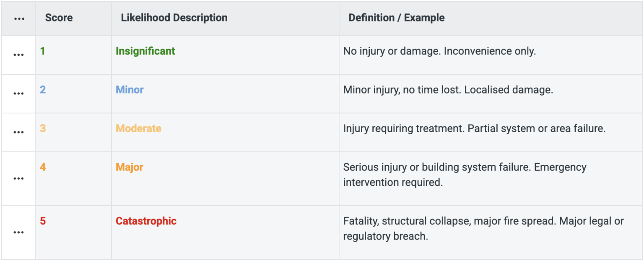Select the score value 5
The height and width of the screenshot is (261, 644).
[42, 221]
